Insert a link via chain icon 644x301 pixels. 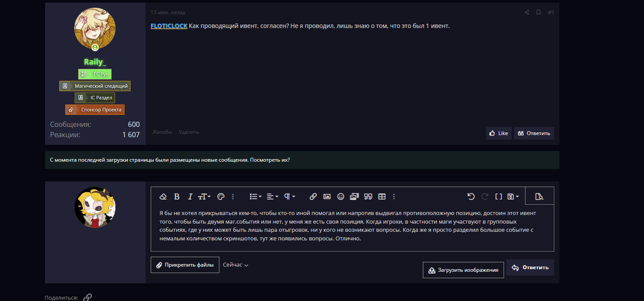pos(313,197)
